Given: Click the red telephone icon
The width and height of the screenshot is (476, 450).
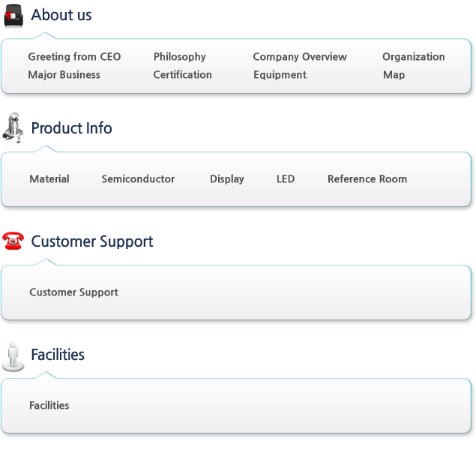Looking at the screenshot, I should pyautogui.click(x=13, y=241).
